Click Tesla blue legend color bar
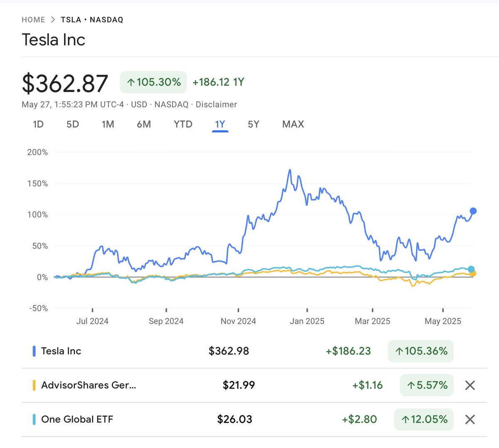This screenshot has height=448, width=499. click(x=34, y=351)
